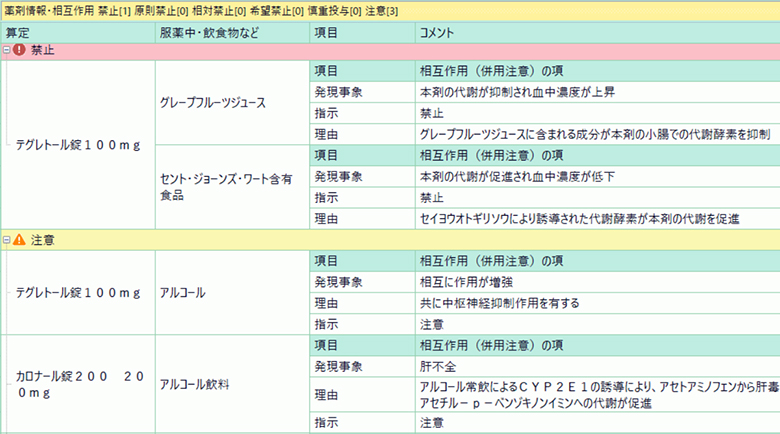Click the 項目 column header
This screenshot has height=434, width=780.
(x=362, y=33)
